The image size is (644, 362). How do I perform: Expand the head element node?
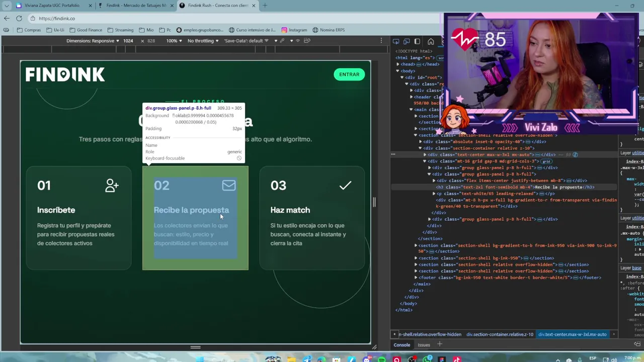click(398, 64)
